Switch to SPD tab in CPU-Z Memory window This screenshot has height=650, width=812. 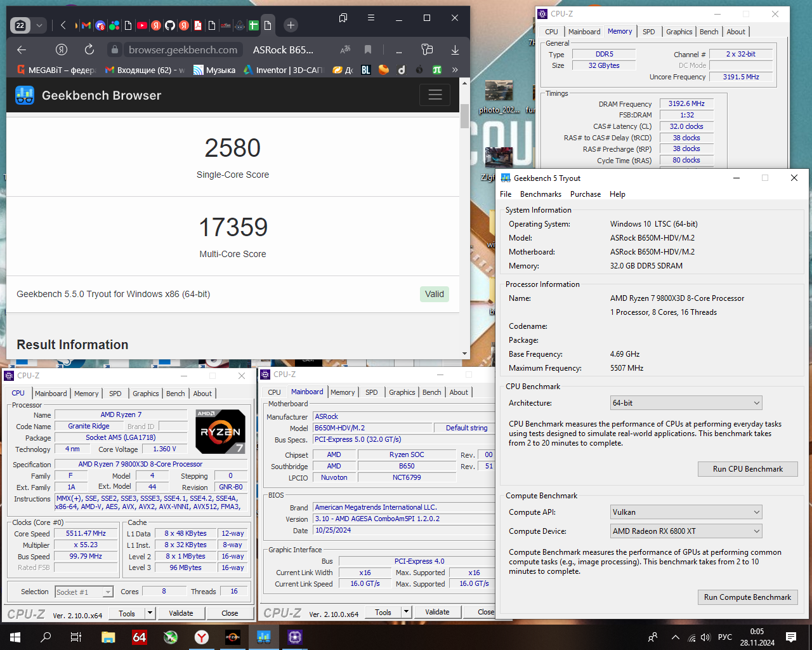[649, 32]
